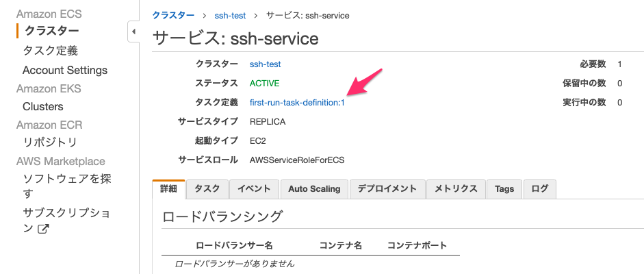Screen dimensions: 644x274
Task: Open the メトリクス tab
Action: click(x=456, y=189)
